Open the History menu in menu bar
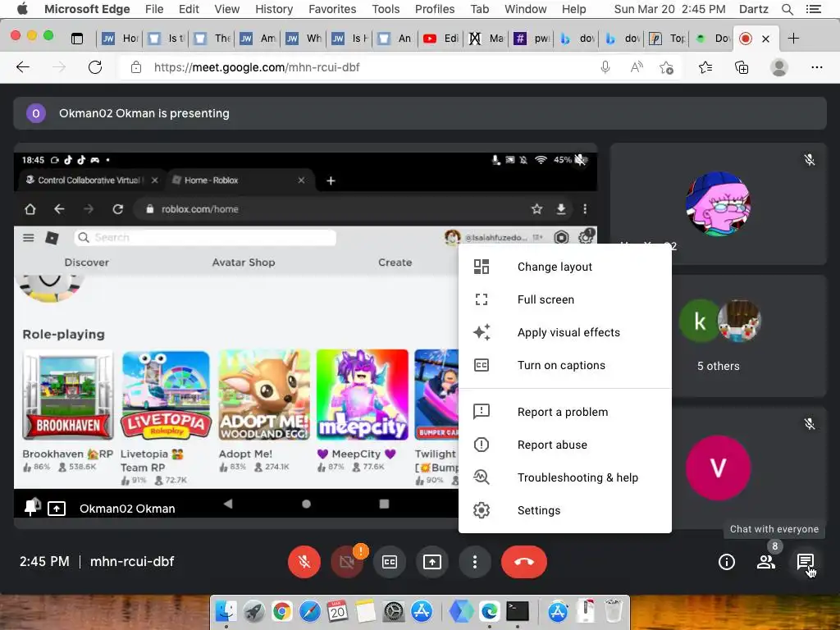This screenshot has width=840, height=630. coord(274,9)
